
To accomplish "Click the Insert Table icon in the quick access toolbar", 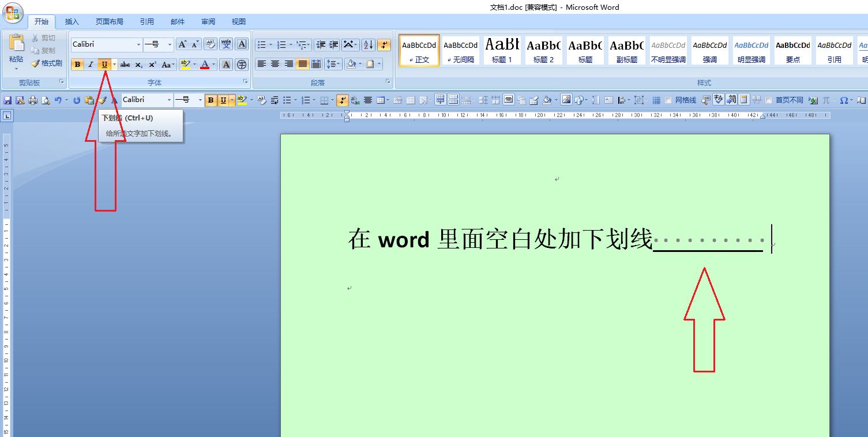I will (x=380, y=100).
